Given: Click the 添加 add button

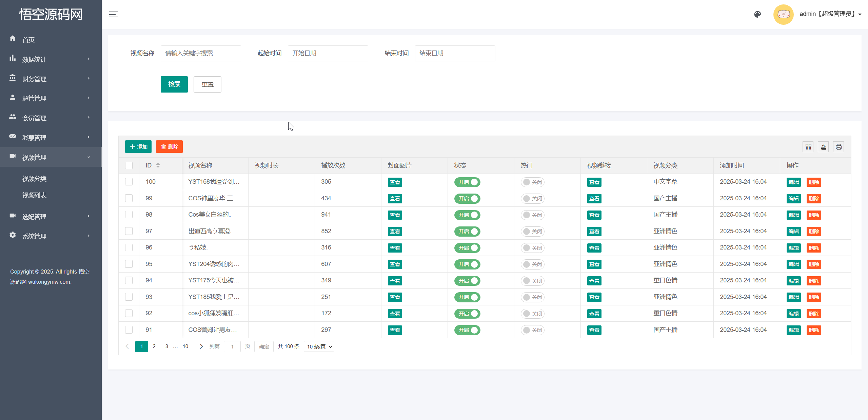Looking at the screenshot, I should [138, 147].
